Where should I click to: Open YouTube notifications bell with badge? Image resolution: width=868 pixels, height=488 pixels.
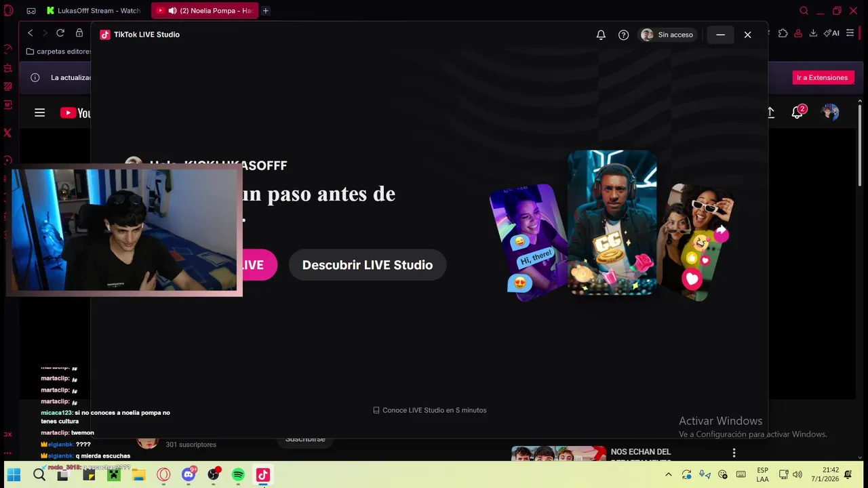[x=798, y=112]
